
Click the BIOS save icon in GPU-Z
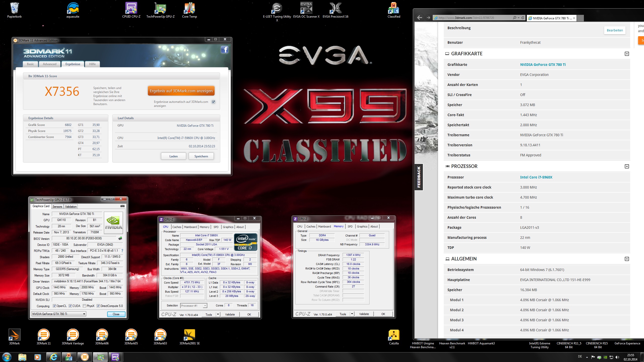point(120,238)
